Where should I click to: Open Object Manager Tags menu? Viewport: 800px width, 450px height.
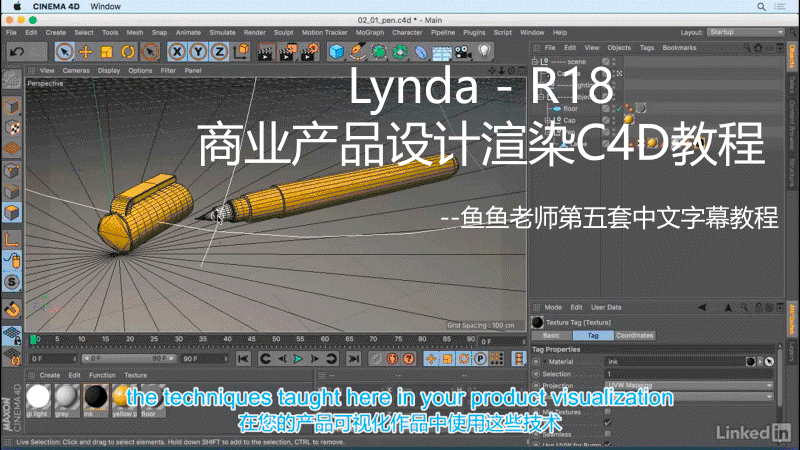click(646, 47)
